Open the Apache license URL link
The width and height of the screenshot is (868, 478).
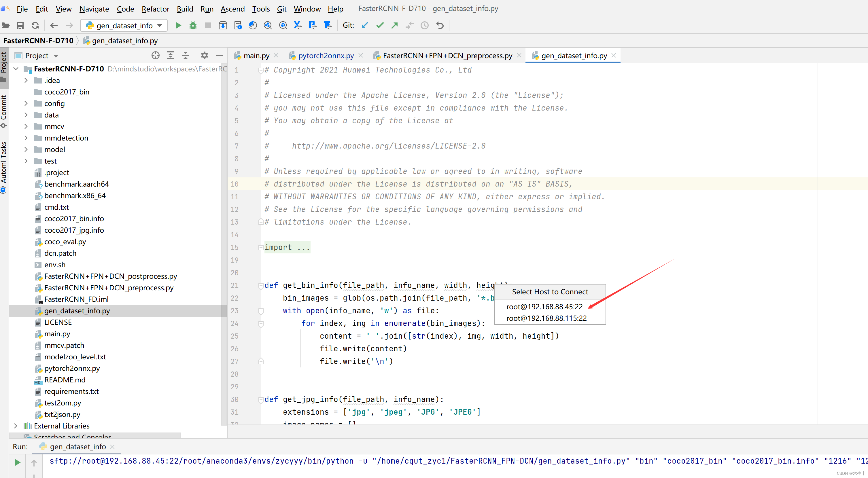[389, 146]
